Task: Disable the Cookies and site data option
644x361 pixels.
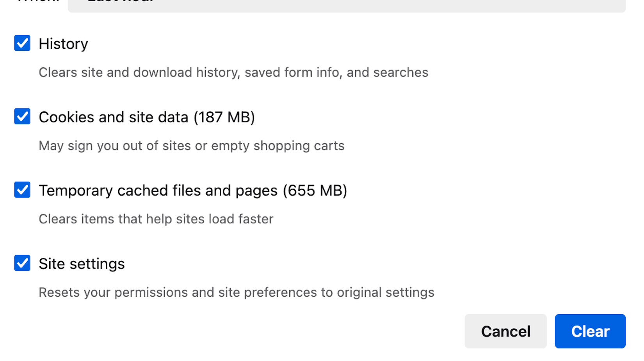Action: click(x=22, y=117)
